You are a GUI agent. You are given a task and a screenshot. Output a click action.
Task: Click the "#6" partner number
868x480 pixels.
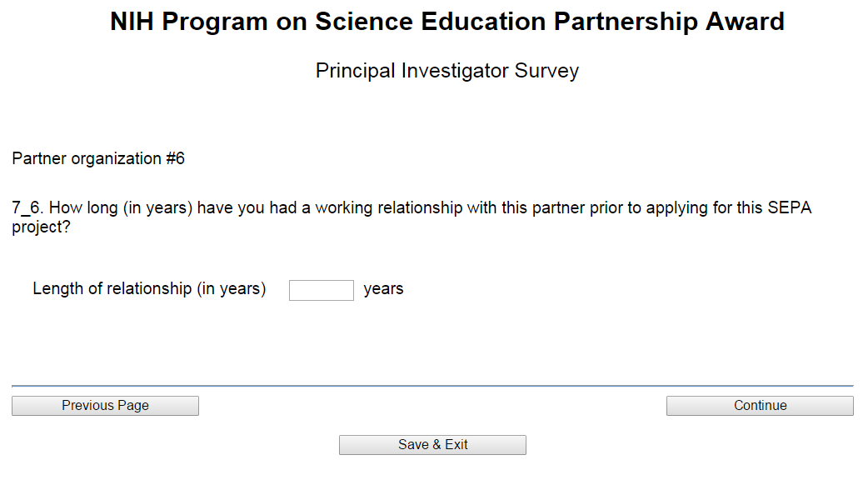click(x=175, y=158)
